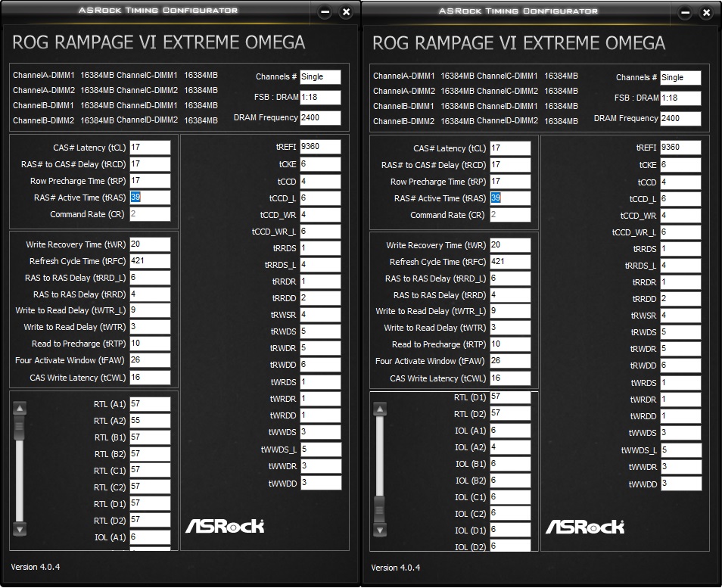Select the Write Recovery Time (tWR) field, left window

(x=150, y=244)
